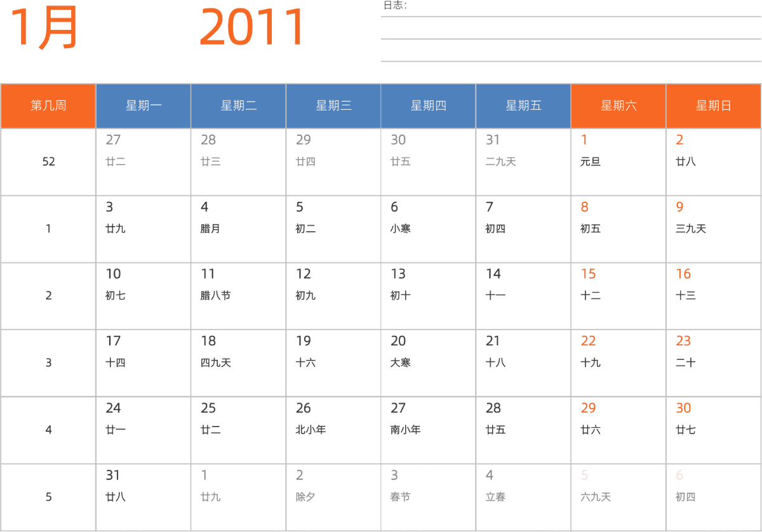Open Sunday January 23 labeled 二十
762x532 pixels.
click(x=713, y=363)
